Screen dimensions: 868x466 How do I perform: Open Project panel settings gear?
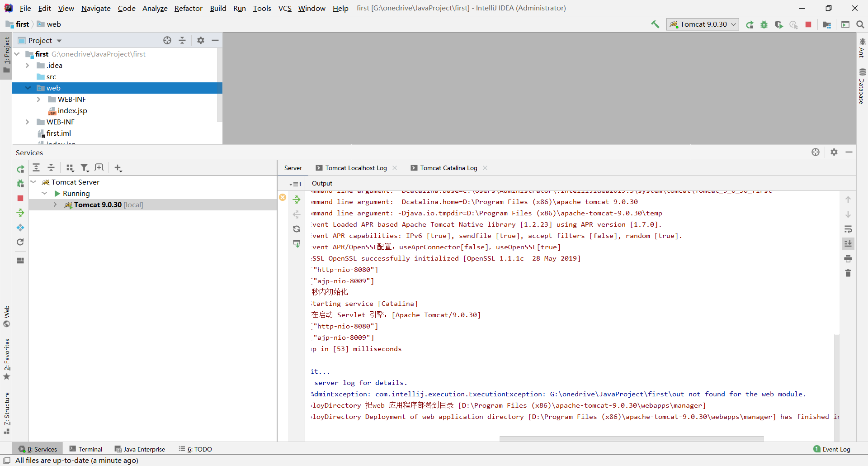click(x=201, y=40)
